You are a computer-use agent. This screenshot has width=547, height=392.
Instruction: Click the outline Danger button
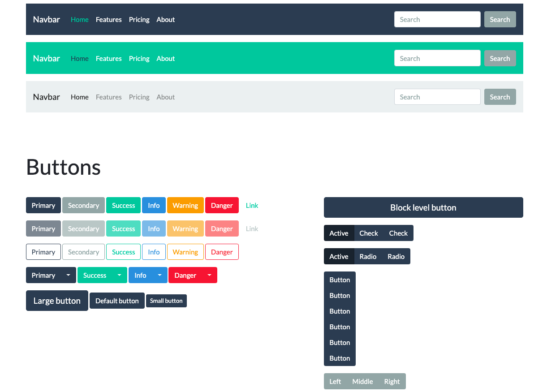coord(222,252)
